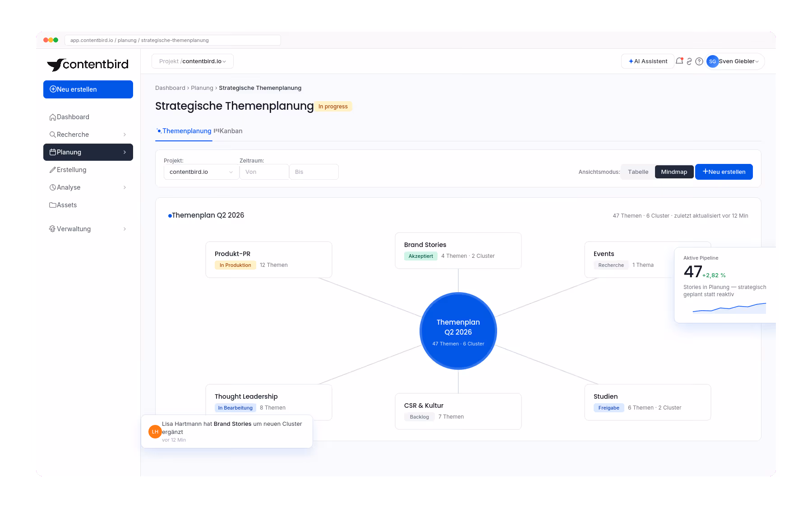Switch view mode to Tabelle
Viewport: 812px width, 508px height.
pos(638,172)
